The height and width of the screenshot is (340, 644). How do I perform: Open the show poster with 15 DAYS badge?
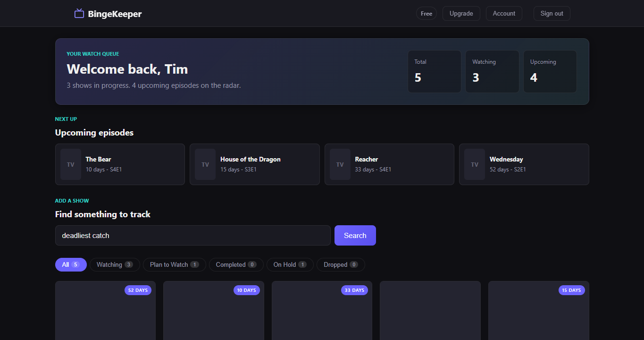tap(539, 311)
